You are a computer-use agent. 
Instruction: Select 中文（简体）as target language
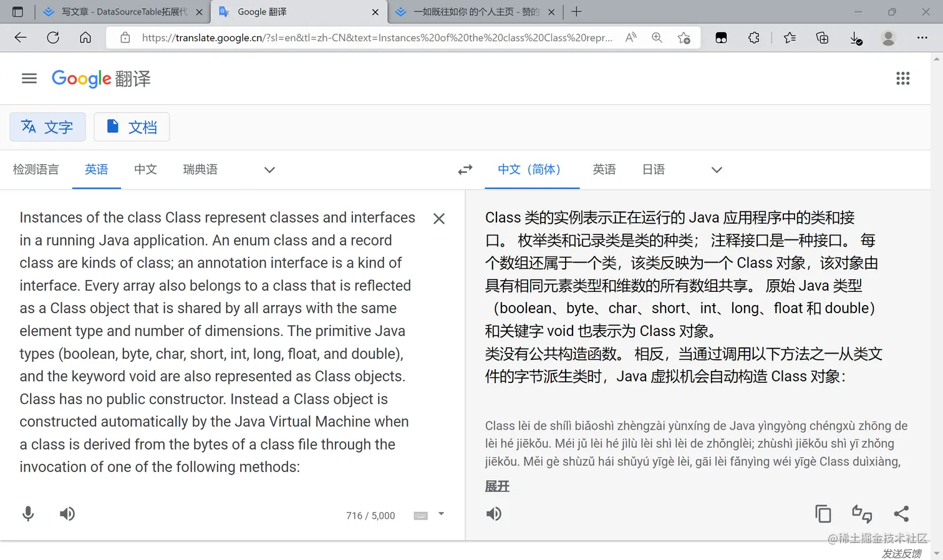tap(532, 170)
